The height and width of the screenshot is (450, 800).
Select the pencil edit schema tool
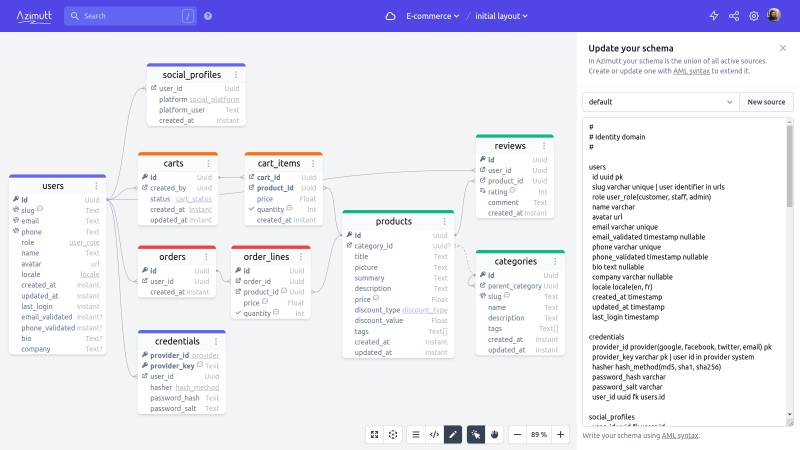click(453, 435)
